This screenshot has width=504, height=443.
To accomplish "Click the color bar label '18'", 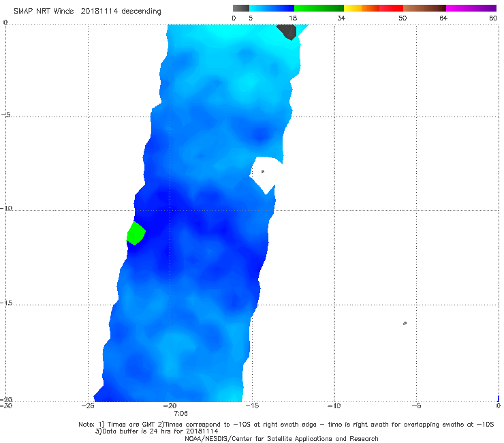I will point(293,18).
